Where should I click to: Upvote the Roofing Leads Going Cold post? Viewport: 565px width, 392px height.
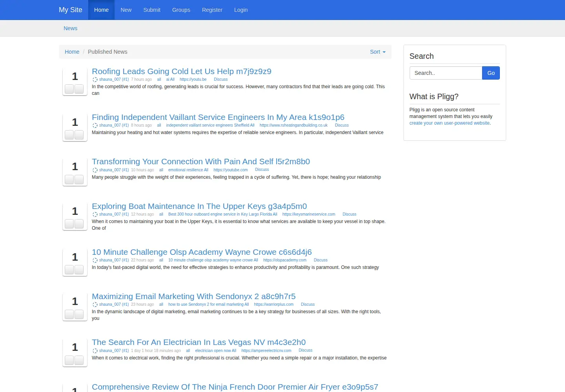click(69, 89)
